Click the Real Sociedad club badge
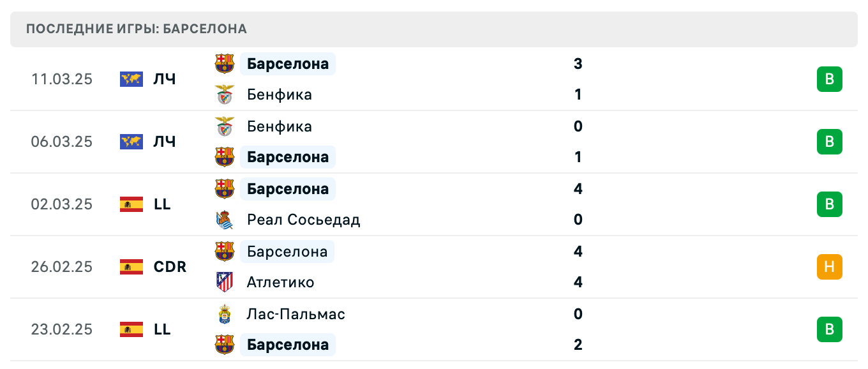Image resolution: width=868 pixels, height=369 pixels. pyautogui.click(x=225, y=220)
